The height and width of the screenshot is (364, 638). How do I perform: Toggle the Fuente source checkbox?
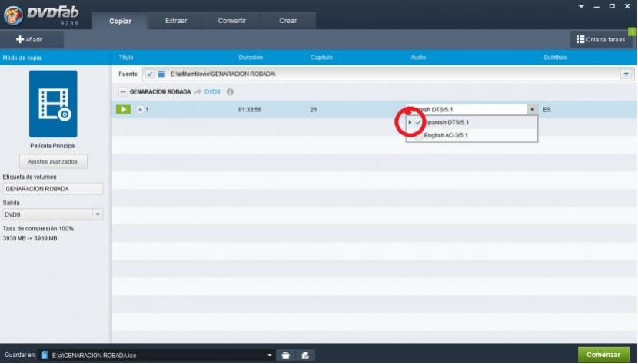149,74
